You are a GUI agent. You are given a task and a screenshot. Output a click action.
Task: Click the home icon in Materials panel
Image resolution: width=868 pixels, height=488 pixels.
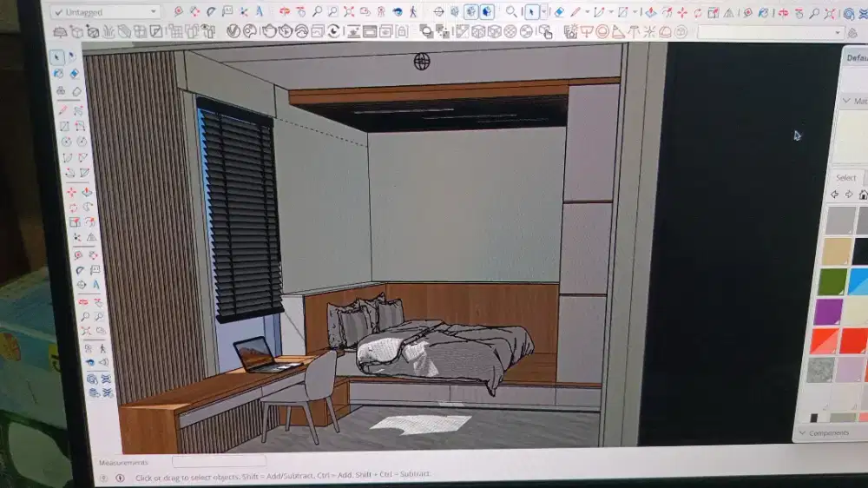(x=863, y=195)
